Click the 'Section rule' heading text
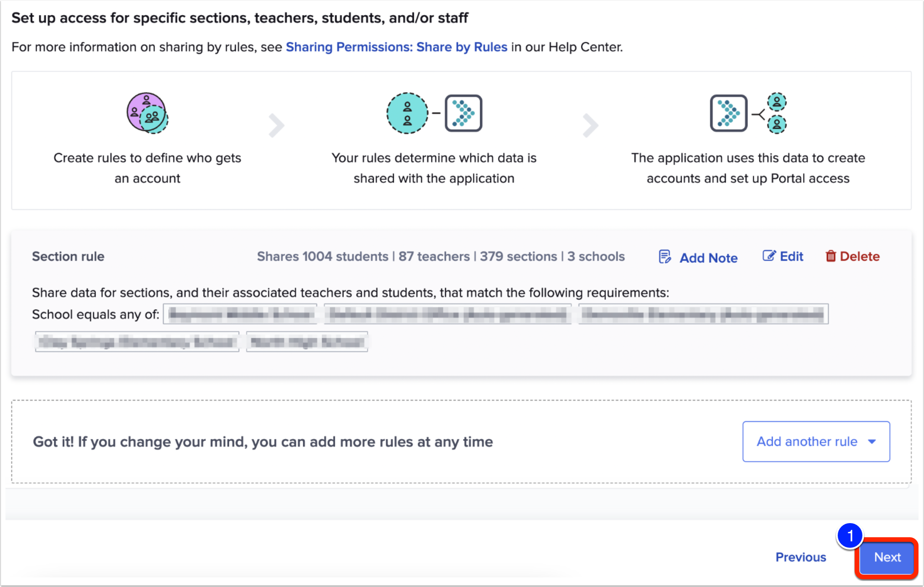Image resolution: width=924 pixels, height=587 pixels. (68, 257)
